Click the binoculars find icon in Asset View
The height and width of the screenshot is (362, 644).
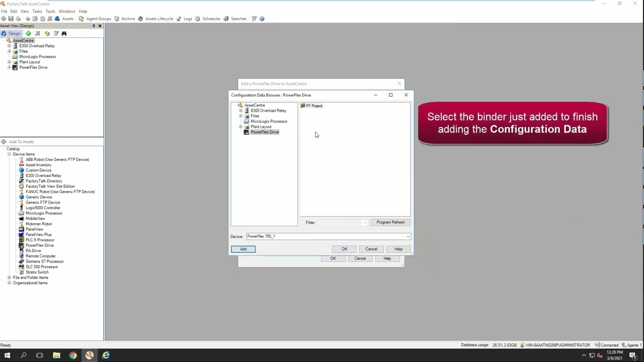[64, 33]
